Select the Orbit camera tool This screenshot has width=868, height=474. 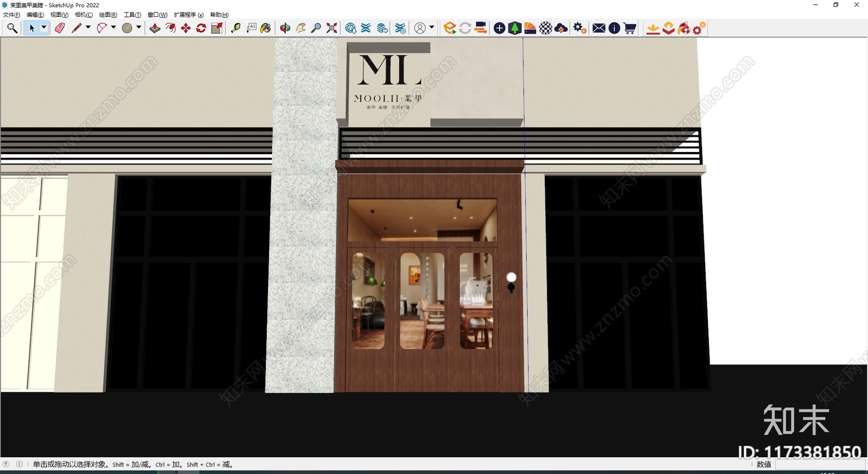tap(285, 28)
